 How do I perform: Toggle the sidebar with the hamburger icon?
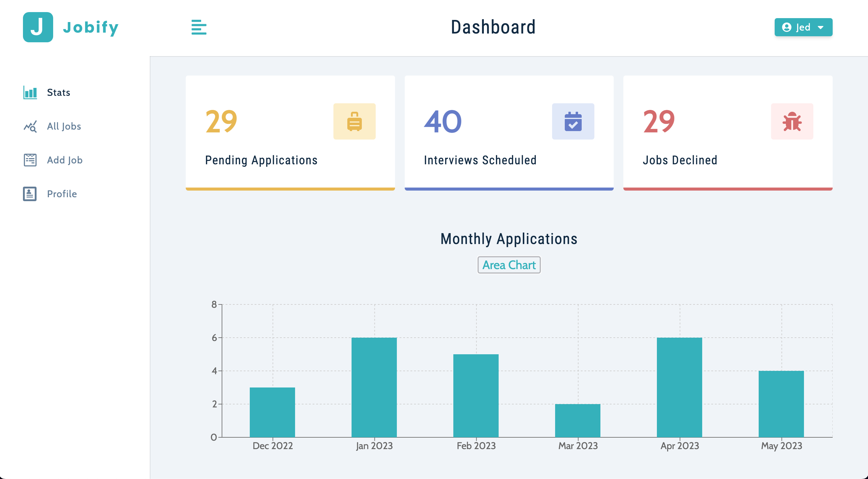click(199, 27)
